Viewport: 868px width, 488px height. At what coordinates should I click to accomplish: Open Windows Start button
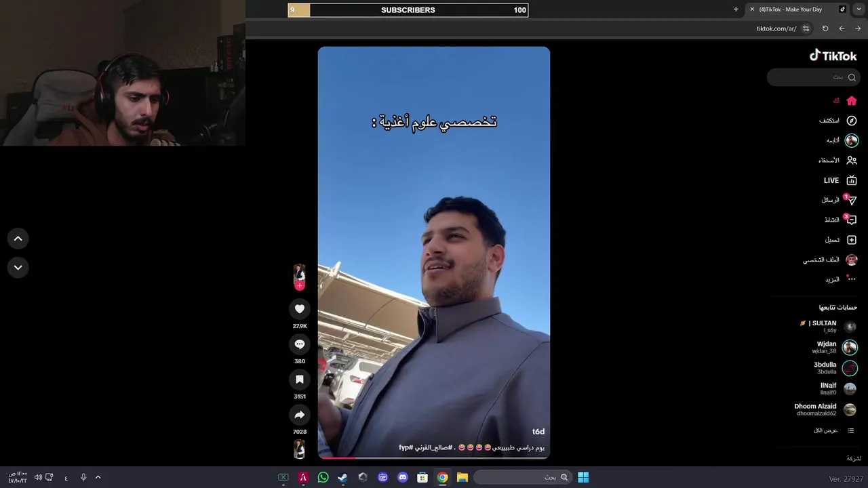(583, 477)
